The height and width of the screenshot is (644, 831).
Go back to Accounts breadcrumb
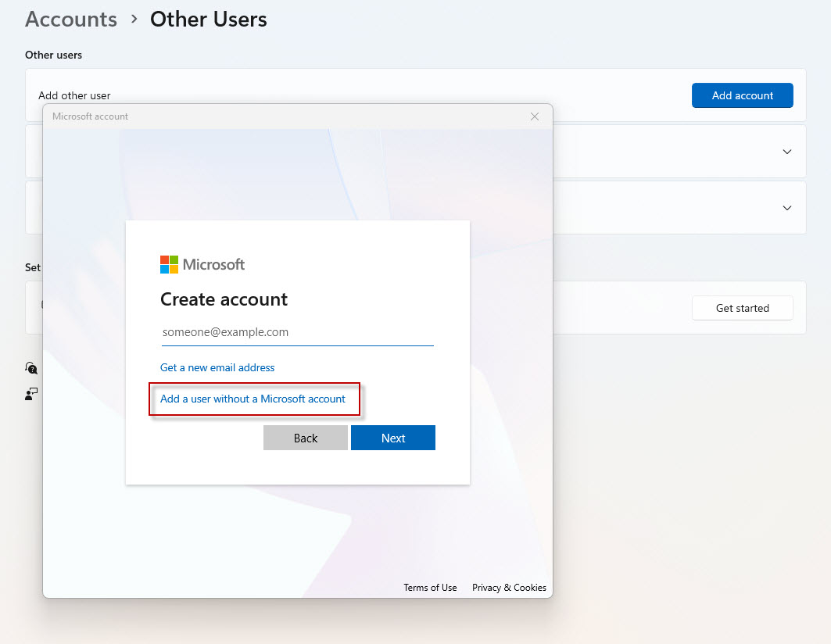pyautogui.click(x=71, y=19)
